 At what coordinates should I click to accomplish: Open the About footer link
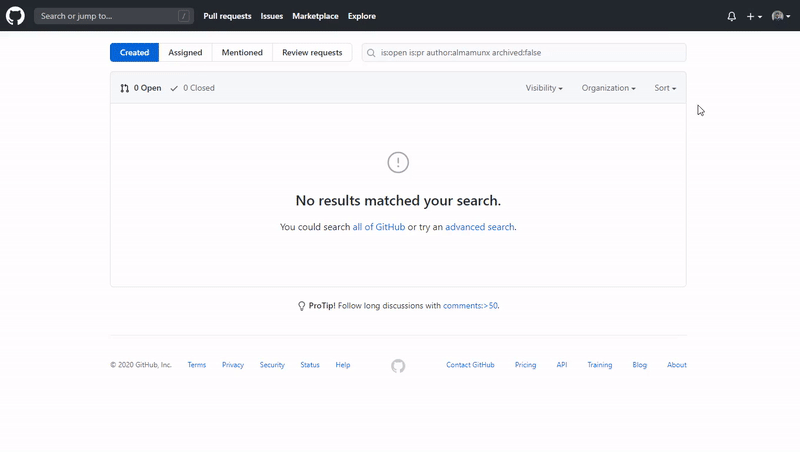tap(677, 365)
